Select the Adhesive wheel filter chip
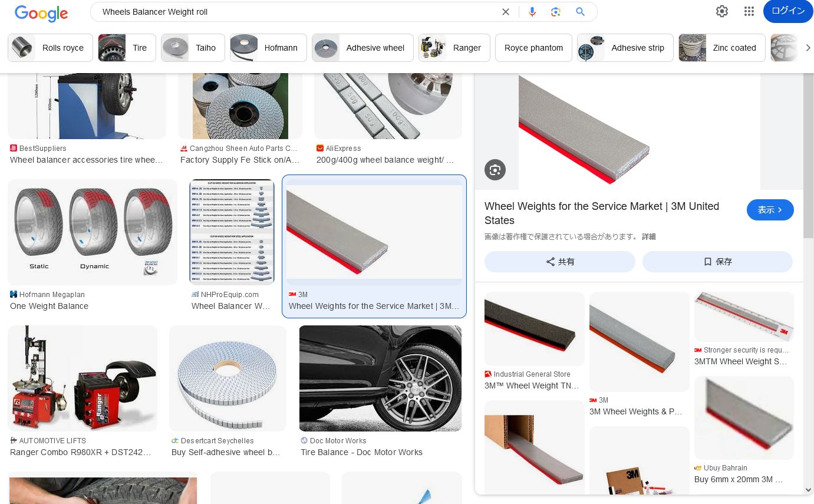814x504 pixels. tap(362, 48)
